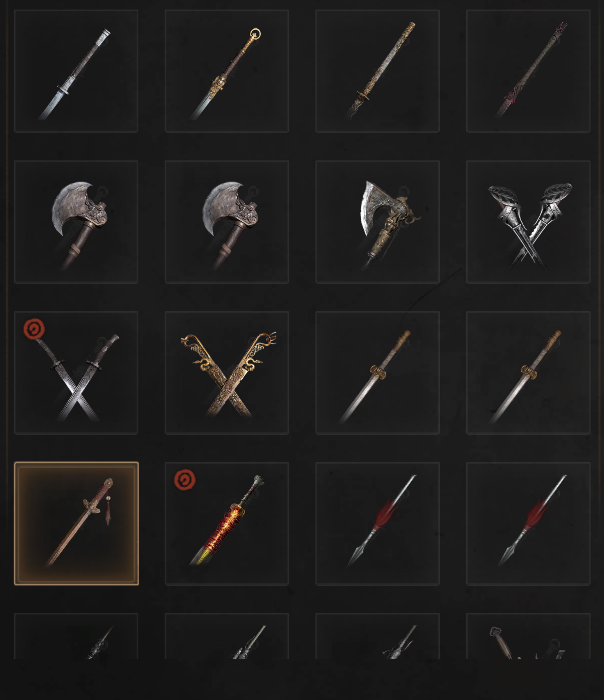Click red swirl badge on lava sword
Image resolution: width=604 pixels, height=700 pixels.
[185, 480]
